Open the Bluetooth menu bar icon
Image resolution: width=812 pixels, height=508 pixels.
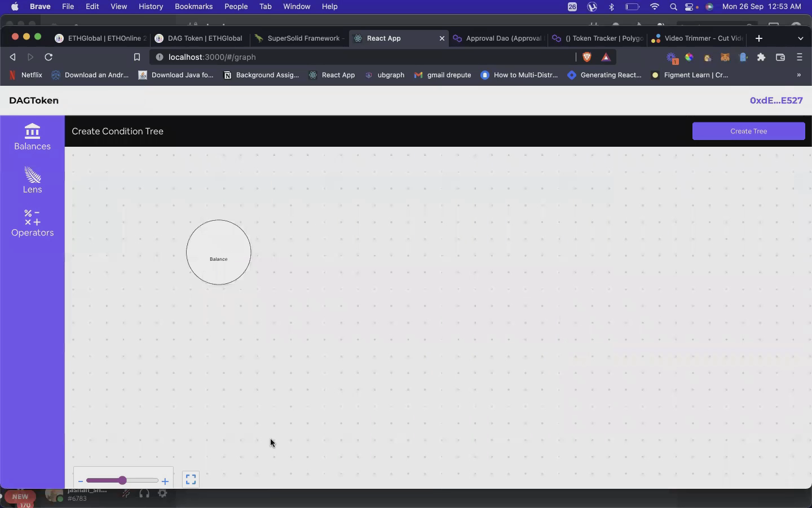tap(612, 7)
